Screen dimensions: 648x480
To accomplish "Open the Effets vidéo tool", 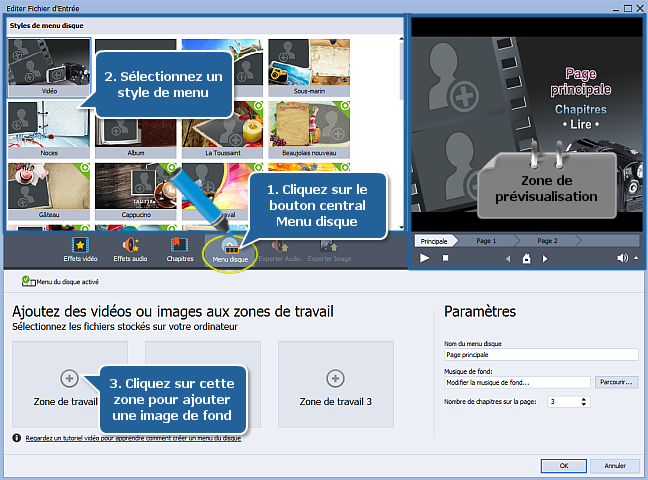I will coord(80,249).
